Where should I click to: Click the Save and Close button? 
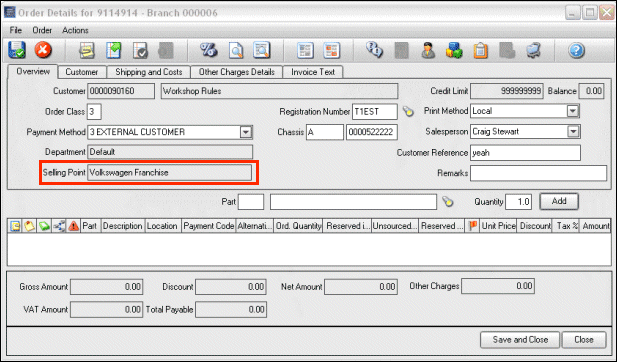[520, 340]
